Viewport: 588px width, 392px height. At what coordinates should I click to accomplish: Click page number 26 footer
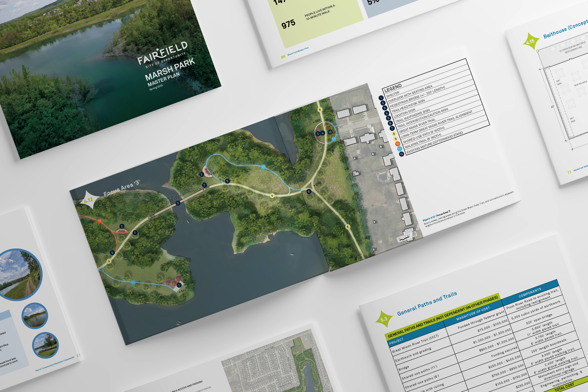(283, 57)
